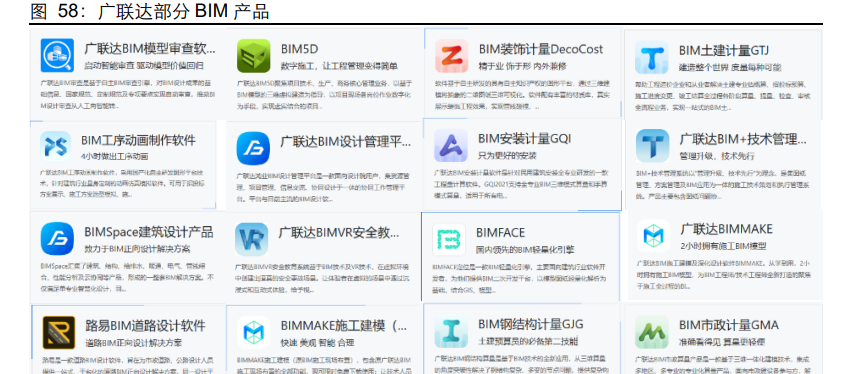This screenshot has width=861, height=374.
Task: Open the 广联达BIM+技术管理... title
Action: [743, 138]
